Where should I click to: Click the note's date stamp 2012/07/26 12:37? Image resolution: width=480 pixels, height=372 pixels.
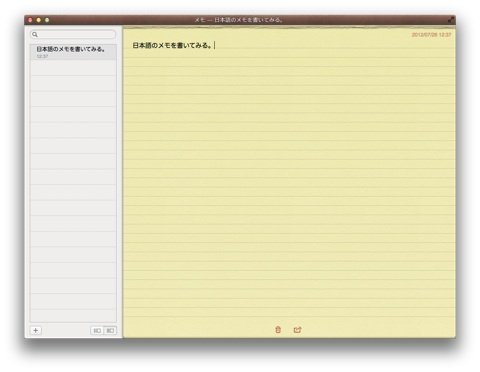pyautogui.click(x=431, y=35)
